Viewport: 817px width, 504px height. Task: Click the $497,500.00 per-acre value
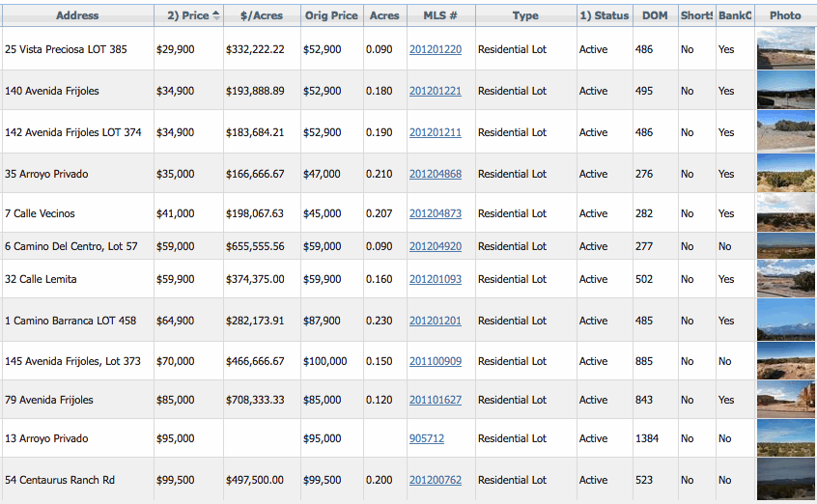point(255,480)
